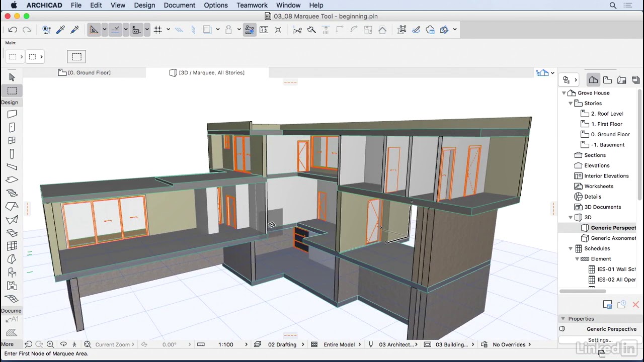
Task: Select the Wall tool in toolbox
Action: 12,115
